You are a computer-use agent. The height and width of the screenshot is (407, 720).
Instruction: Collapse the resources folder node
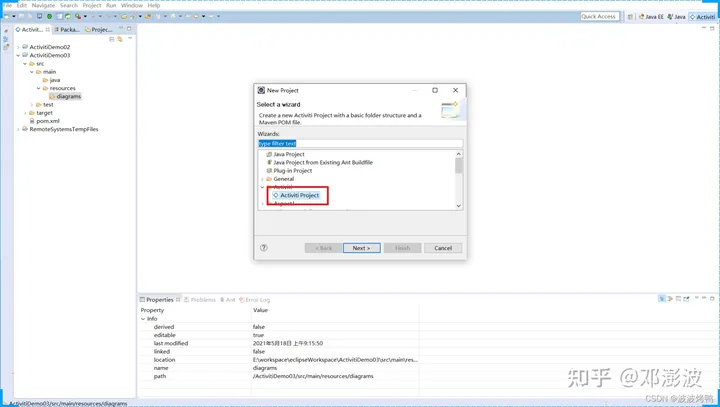(39, 88)
